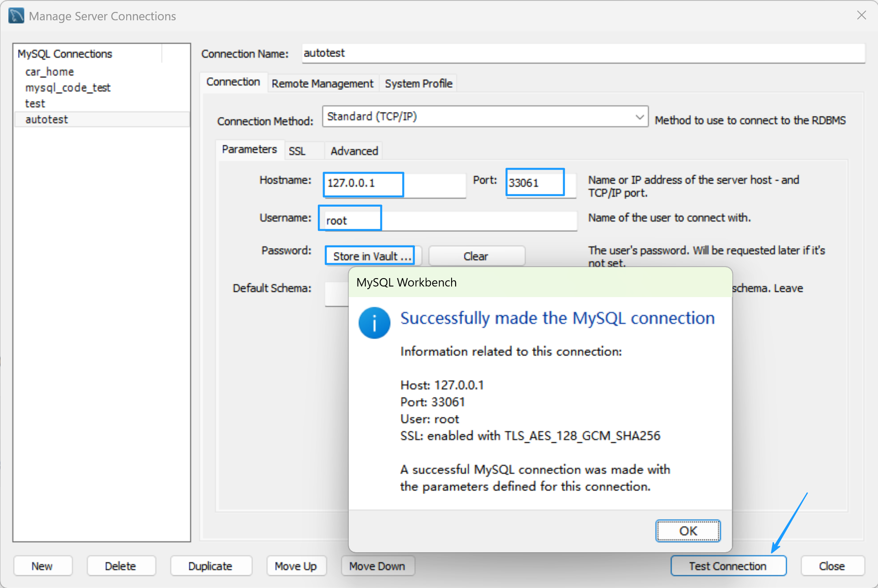The width and height of the screenshot is (878, 588).
Task: Click the Close button at bottom
Action: [x=832, y=566]
